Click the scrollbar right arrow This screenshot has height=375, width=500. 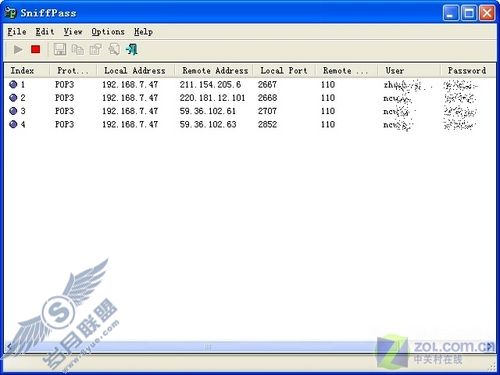(490, 347)
